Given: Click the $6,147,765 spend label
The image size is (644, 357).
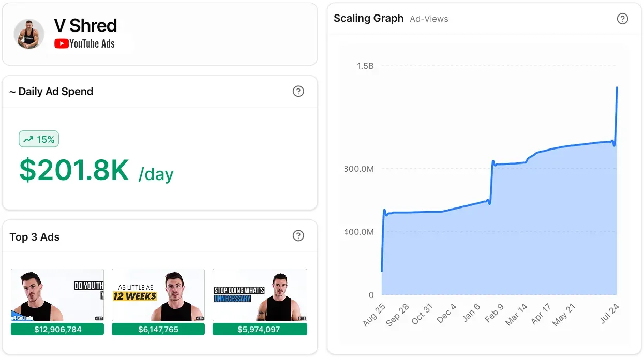Looking at the screenshot, I should pyautogui.click(x=158, y=329).
